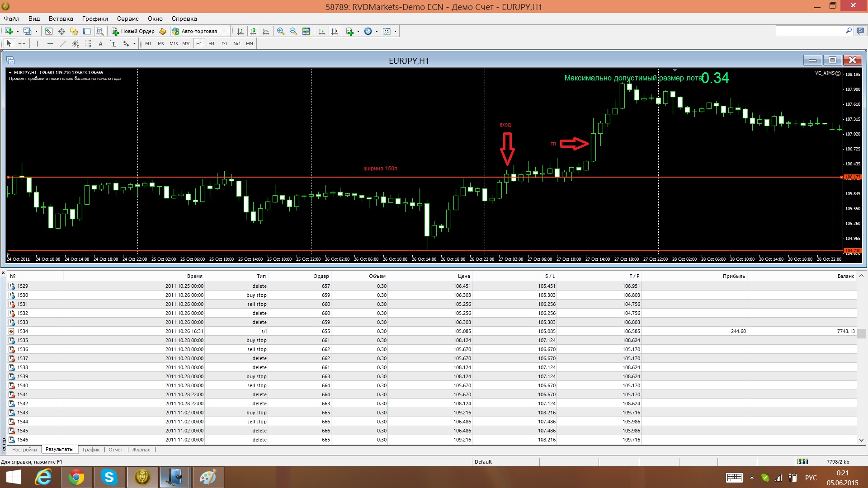Expand the Periods dropdown arrow
Image resolution: width=868 pixels, height=488 pixels.
377,31
